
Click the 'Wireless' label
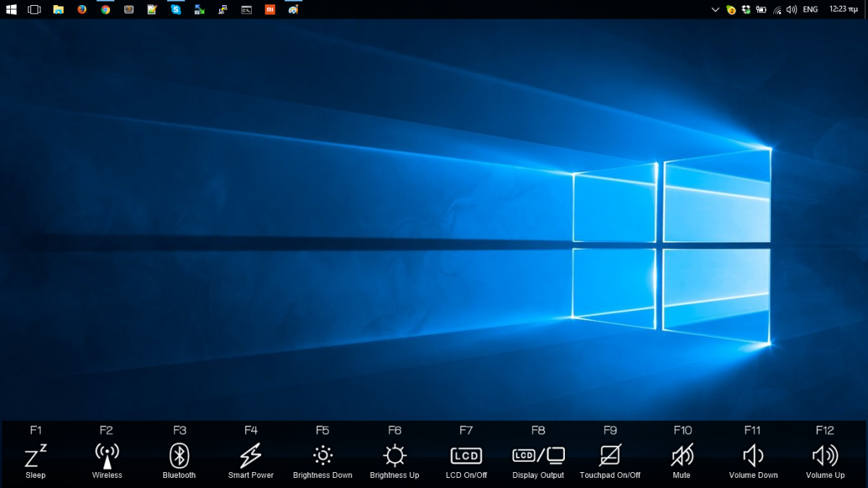click(x=107, y=475)
